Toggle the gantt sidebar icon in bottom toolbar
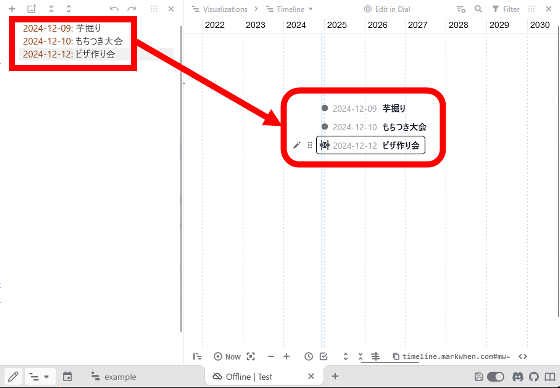This screenshot has height=388, width=560. [x=197, y=356]
